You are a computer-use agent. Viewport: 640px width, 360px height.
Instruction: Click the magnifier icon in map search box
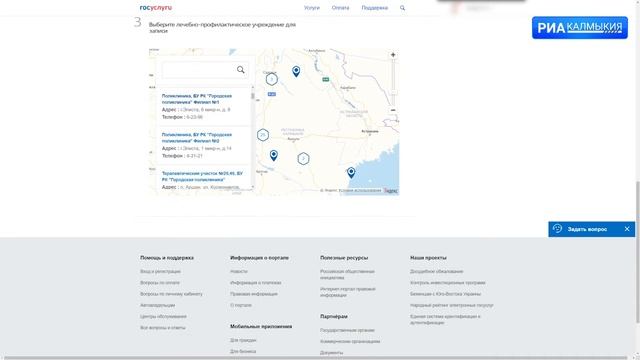coord(241,70)
